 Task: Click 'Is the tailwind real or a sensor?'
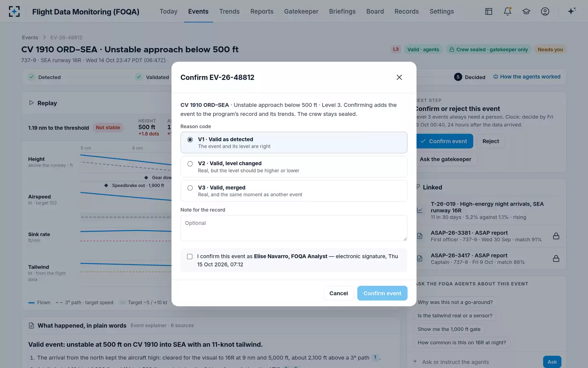pyautogui.click(x=455, y=316)
